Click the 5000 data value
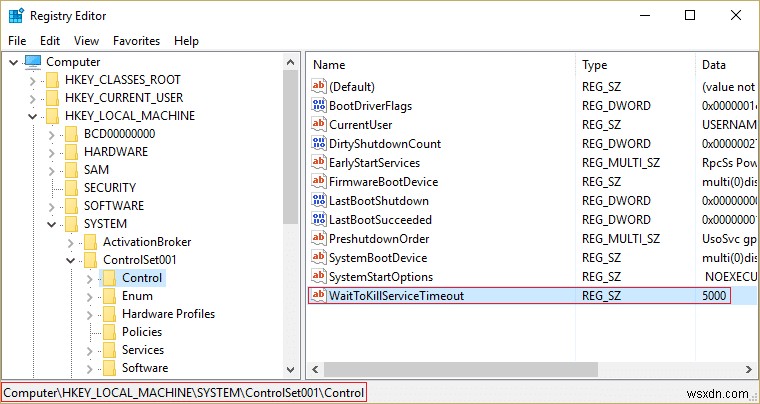This screenshot has width=760, height=404. (x=714, y=295)
